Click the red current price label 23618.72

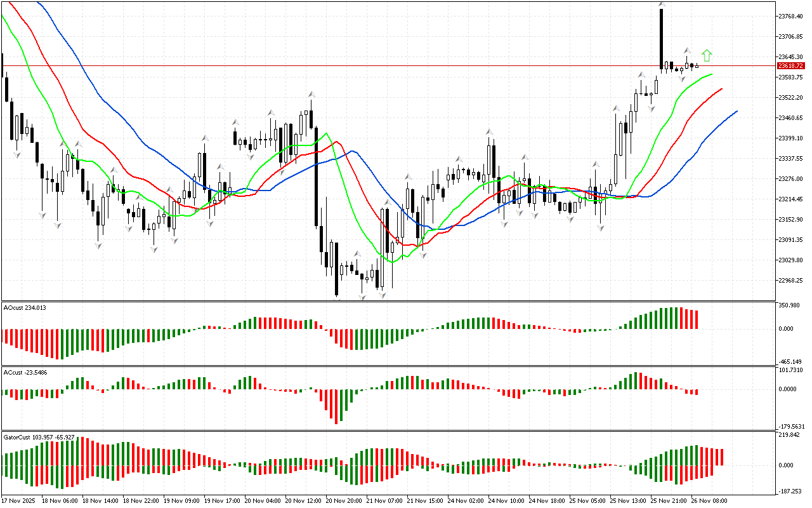pos(791,65)
